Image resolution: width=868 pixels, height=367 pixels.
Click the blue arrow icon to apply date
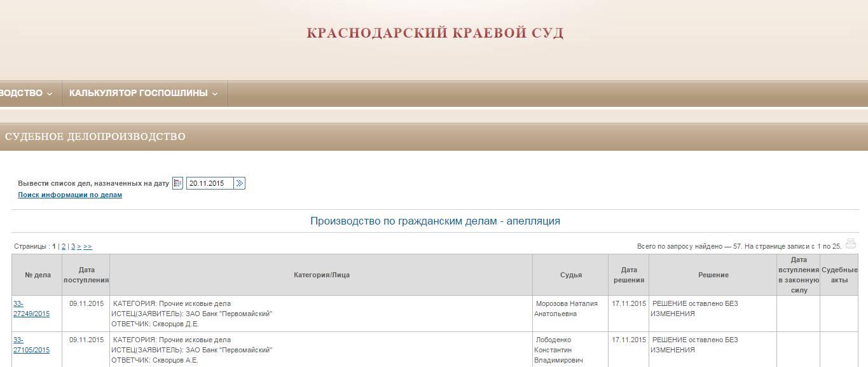point(239,183)
